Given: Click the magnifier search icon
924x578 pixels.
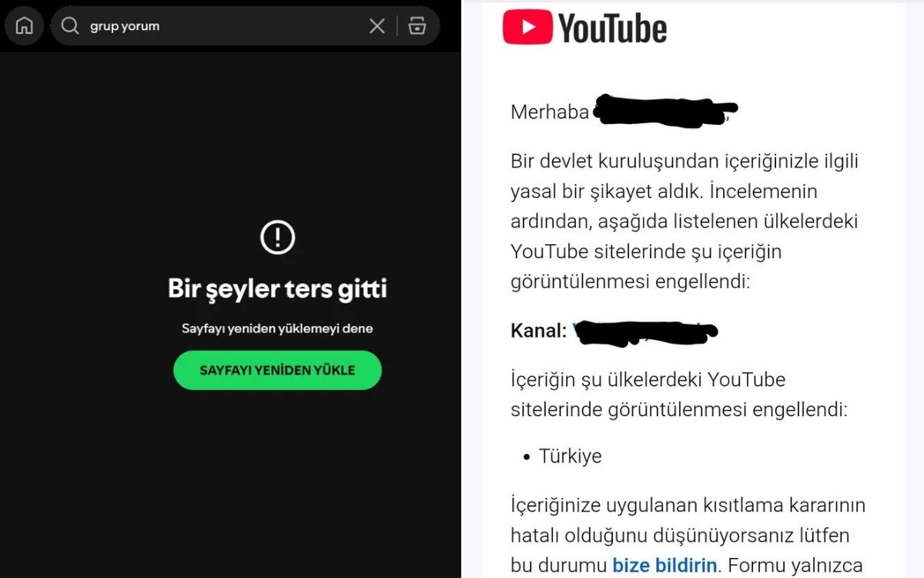Looking at the screenshot, I should click(x=70, y=26).
